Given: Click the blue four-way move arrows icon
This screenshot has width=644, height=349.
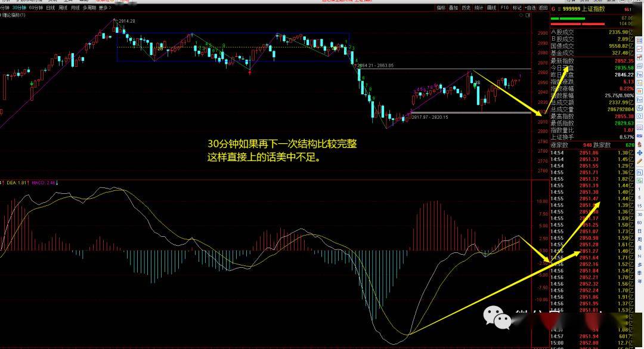Looking at the screenshot, I should click(x=639, y=153).
